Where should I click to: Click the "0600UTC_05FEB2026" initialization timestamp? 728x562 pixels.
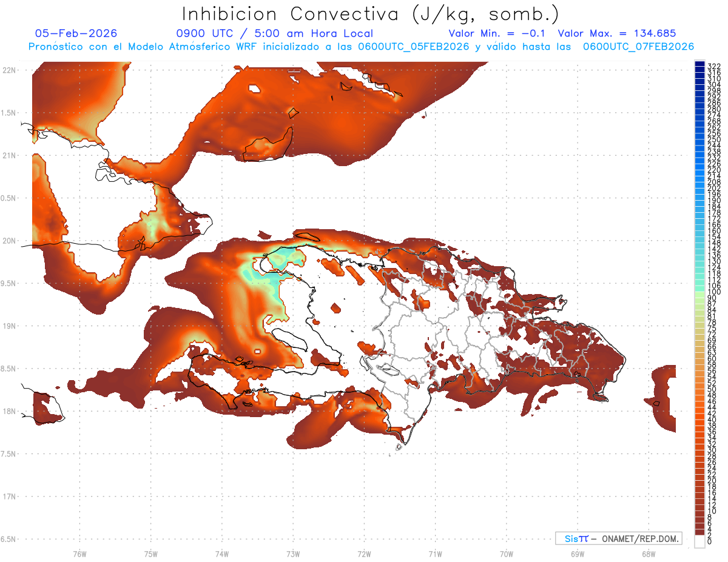click(414, 47)
